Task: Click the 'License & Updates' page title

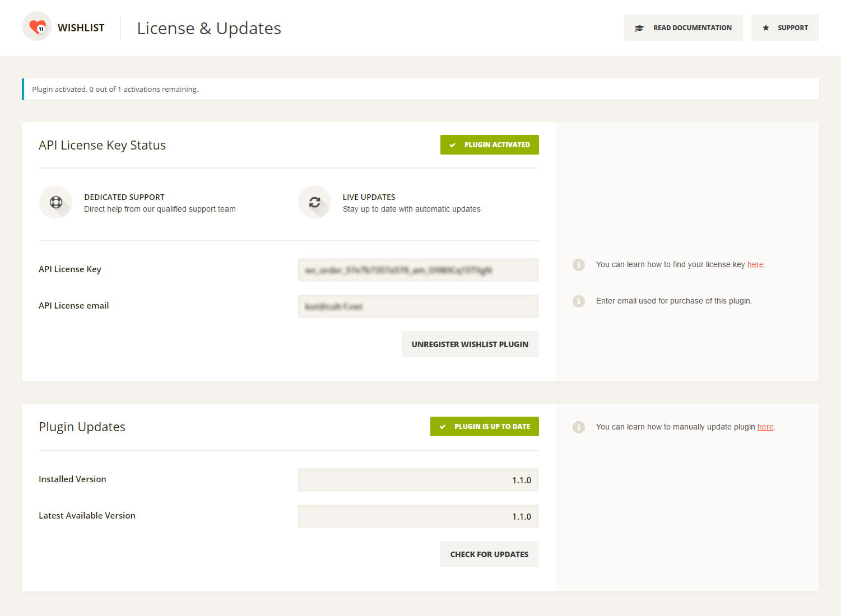Action: point(209,28)
